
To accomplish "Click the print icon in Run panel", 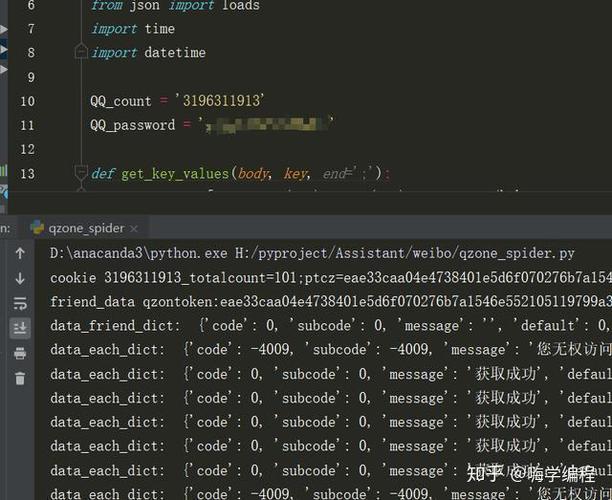I will (20, 353).
